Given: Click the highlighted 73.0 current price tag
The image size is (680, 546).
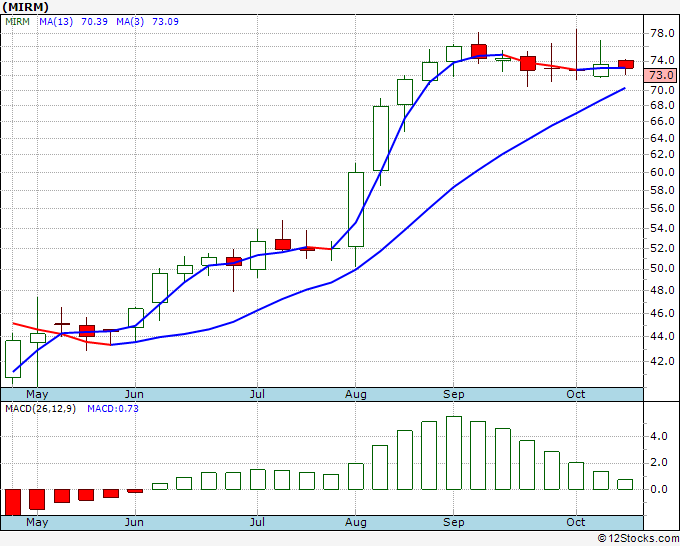Looking at the screenshot, I should point(661,75).
